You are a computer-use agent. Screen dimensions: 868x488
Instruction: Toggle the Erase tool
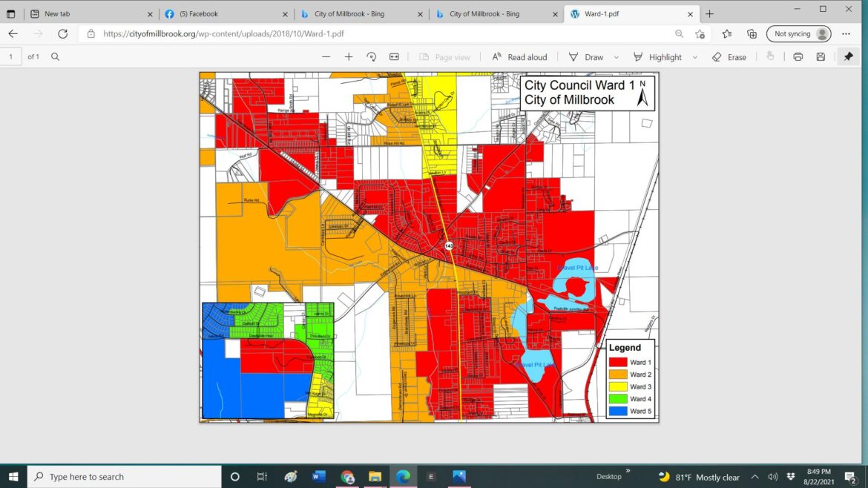click(x=729, y=57)
